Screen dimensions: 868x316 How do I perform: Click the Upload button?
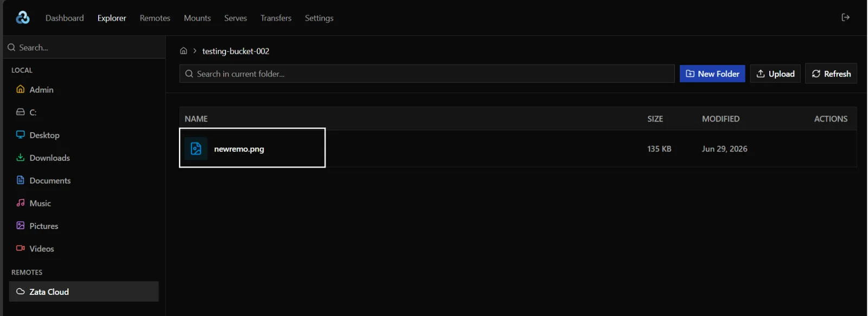(775, 74)
